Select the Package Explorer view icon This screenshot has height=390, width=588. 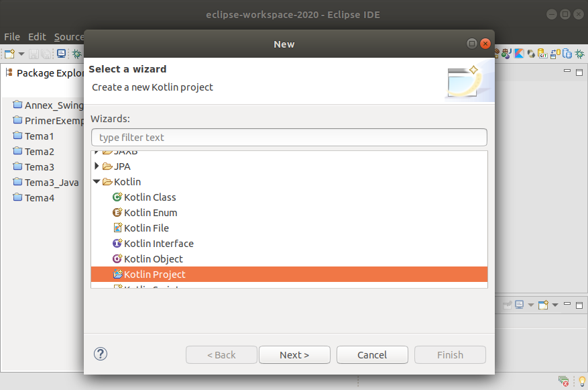click(x=9, y=72)
